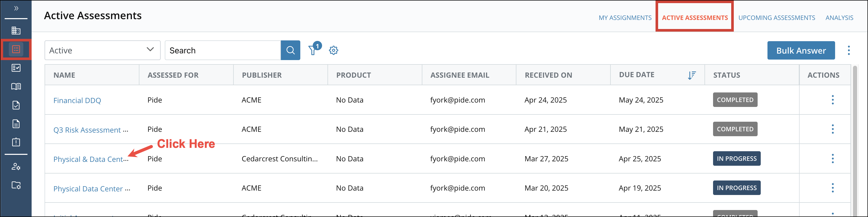Open the user settings icon in sidebar
Viewport: 868px width, 217px height.
(x=16, y=167)
